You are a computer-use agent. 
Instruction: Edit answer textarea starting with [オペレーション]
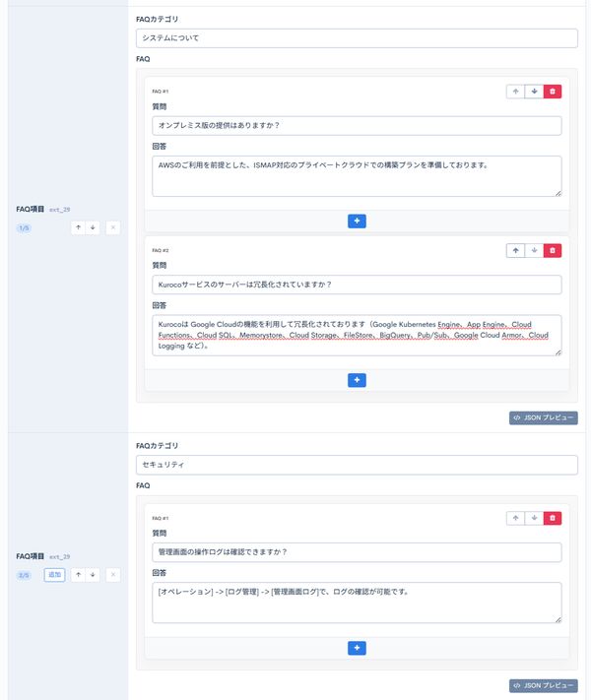357,603
